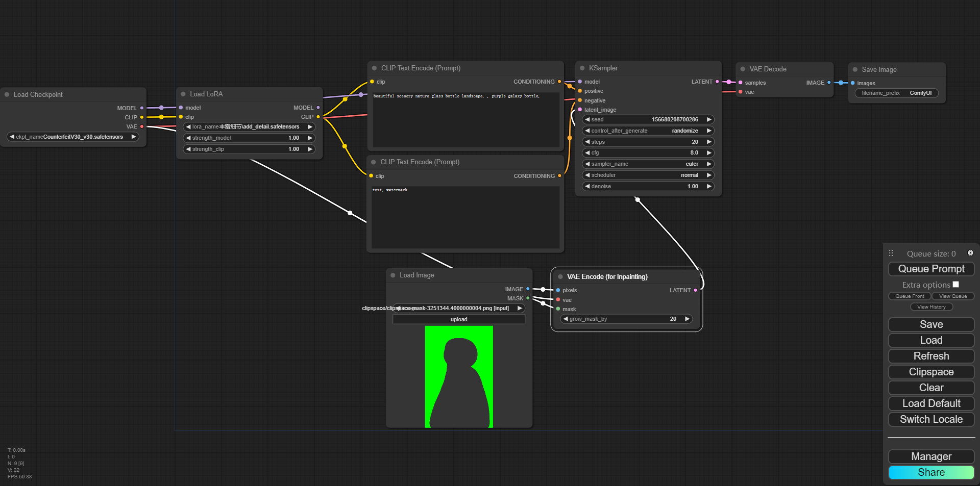Edit the positive prompt text box

coord(466,120)
